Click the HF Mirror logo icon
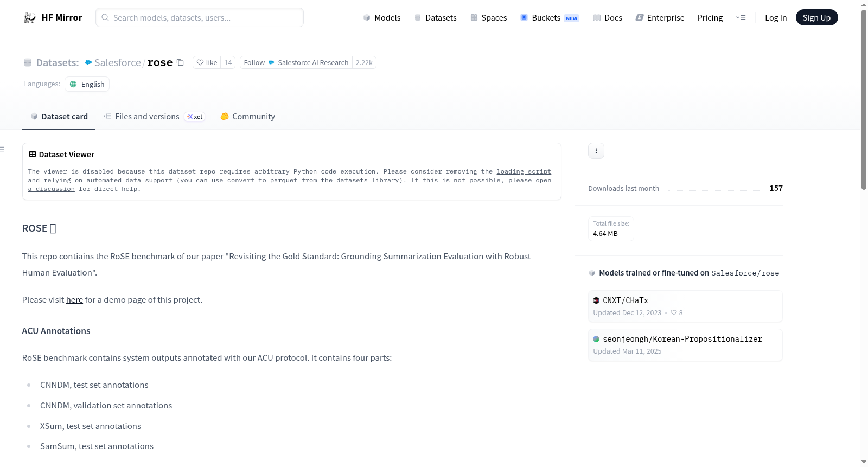This screenshot has height=467, width=868. point(30,18)
